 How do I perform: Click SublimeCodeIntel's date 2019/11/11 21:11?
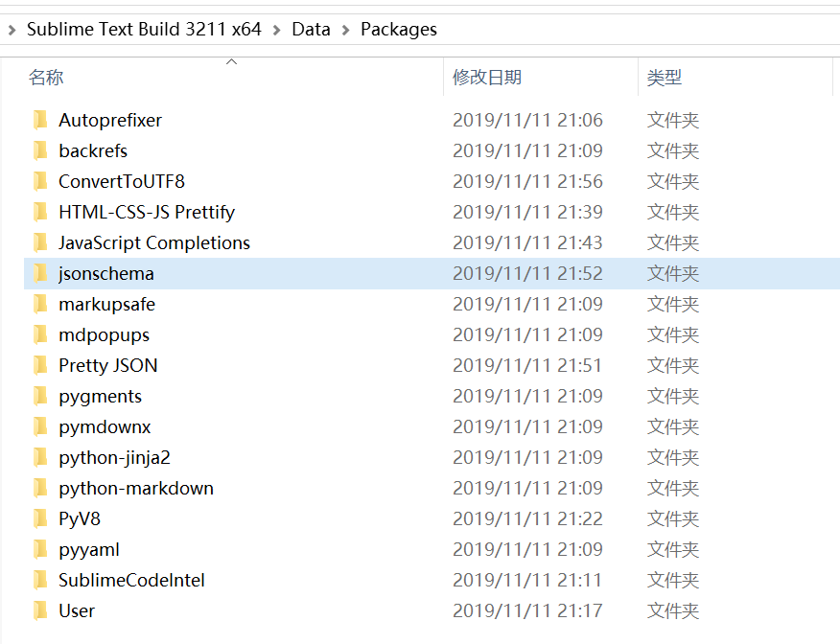click(527, 580)
